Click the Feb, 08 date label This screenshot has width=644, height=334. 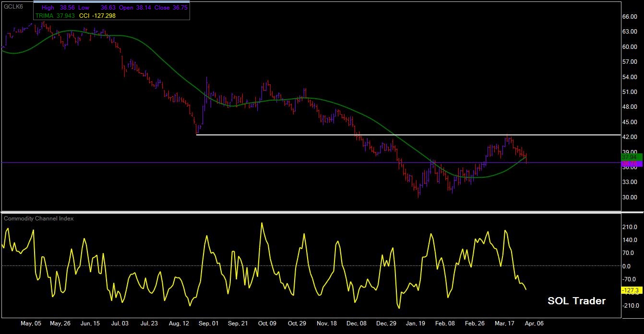[445, 324]
